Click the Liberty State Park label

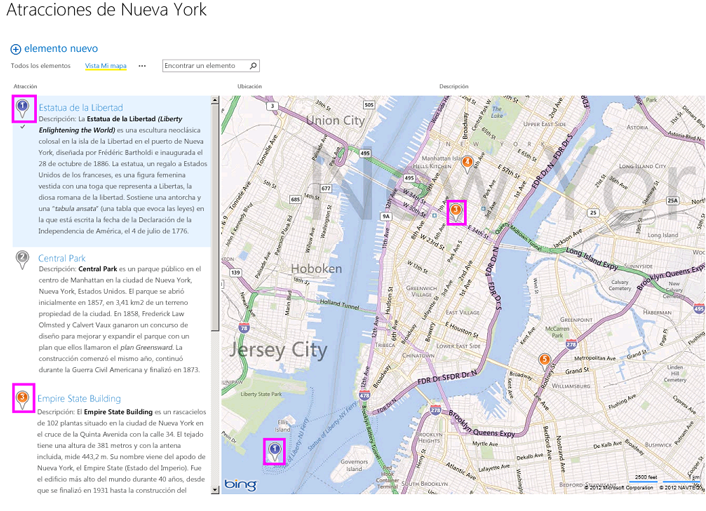click(x=261, y=394)
